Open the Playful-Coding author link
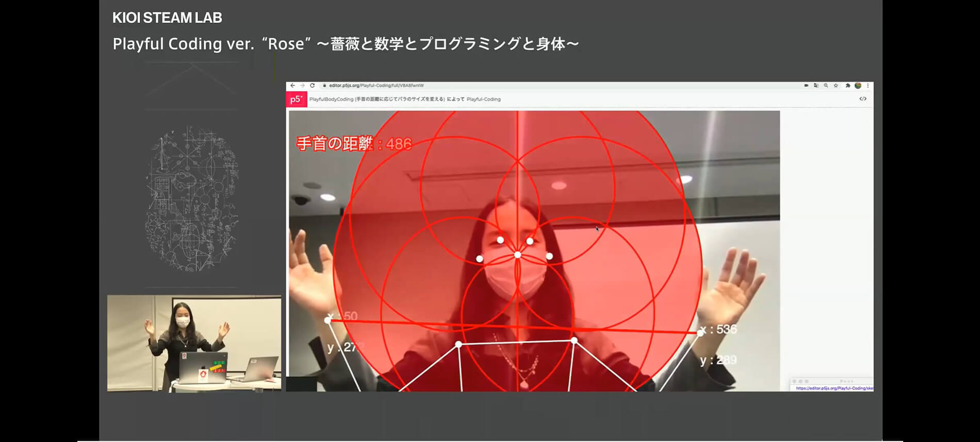This screenshot has width=980, height=442. (483, 99)
